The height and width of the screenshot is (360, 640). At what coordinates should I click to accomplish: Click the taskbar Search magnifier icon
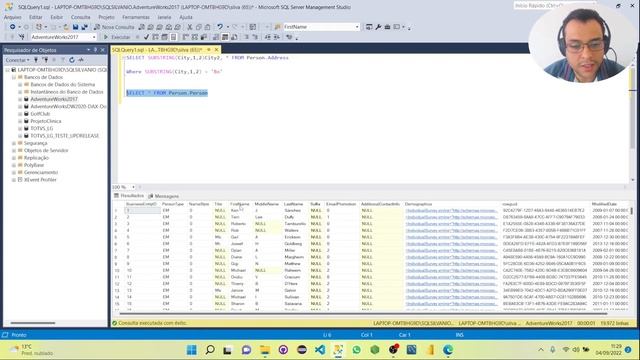pos(210,350)
